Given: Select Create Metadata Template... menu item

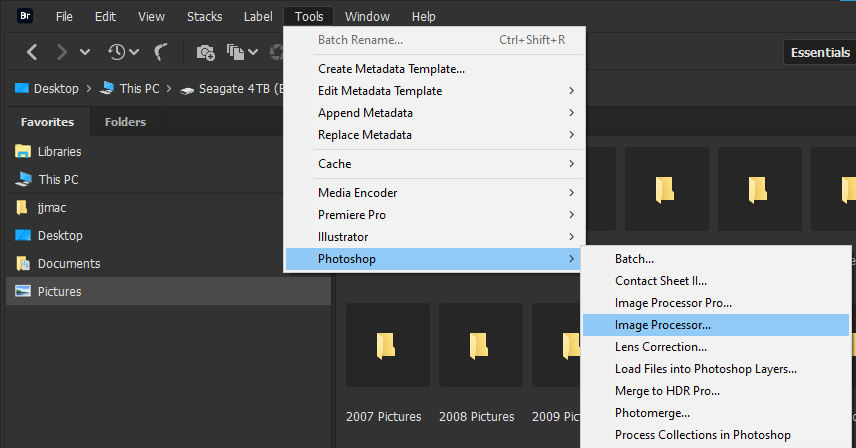Looking at the screenshot, I should click(391, 69).
